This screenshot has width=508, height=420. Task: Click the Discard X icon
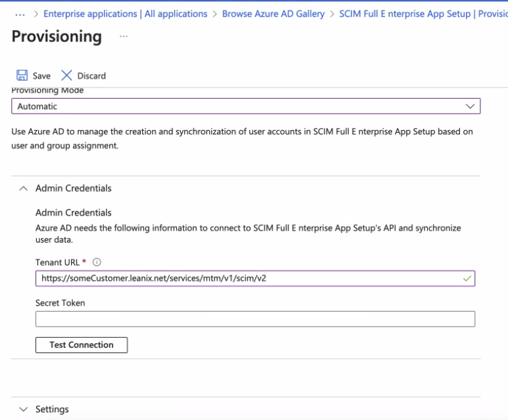pos(66,76)
